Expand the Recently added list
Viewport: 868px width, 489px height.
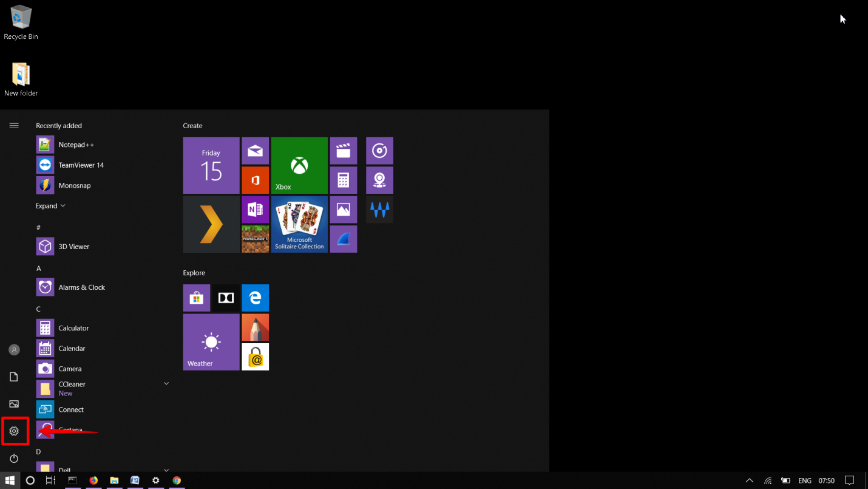coord(50,206)
